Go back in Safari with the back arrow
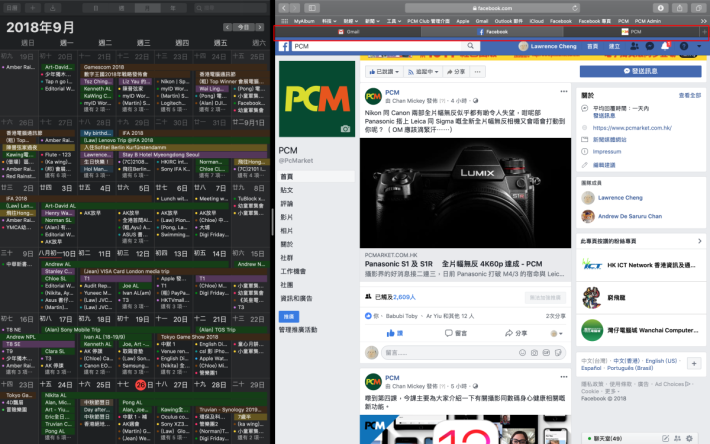710x444 pixels. tap(283, 8)
